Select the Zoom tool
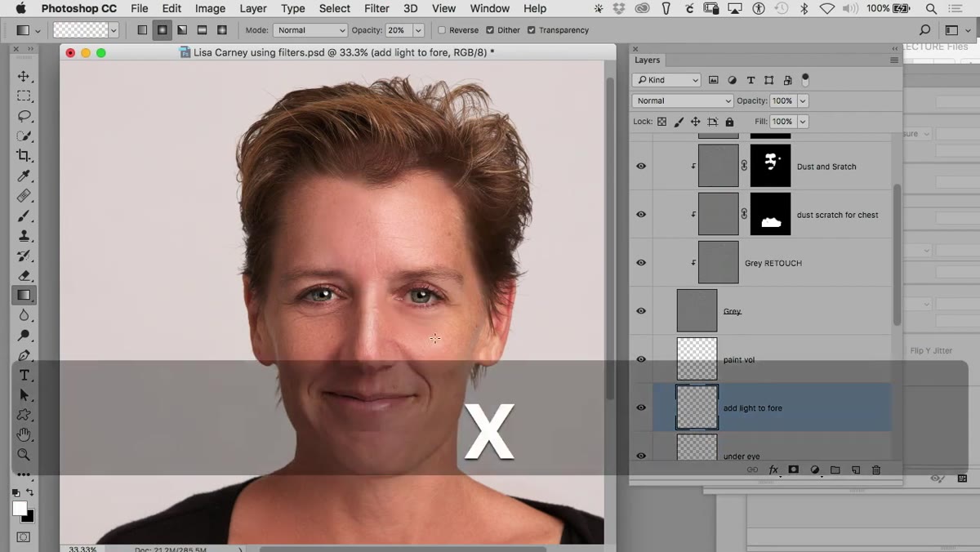The width and height of the screenshot is (980, 552). coord(24,455)
